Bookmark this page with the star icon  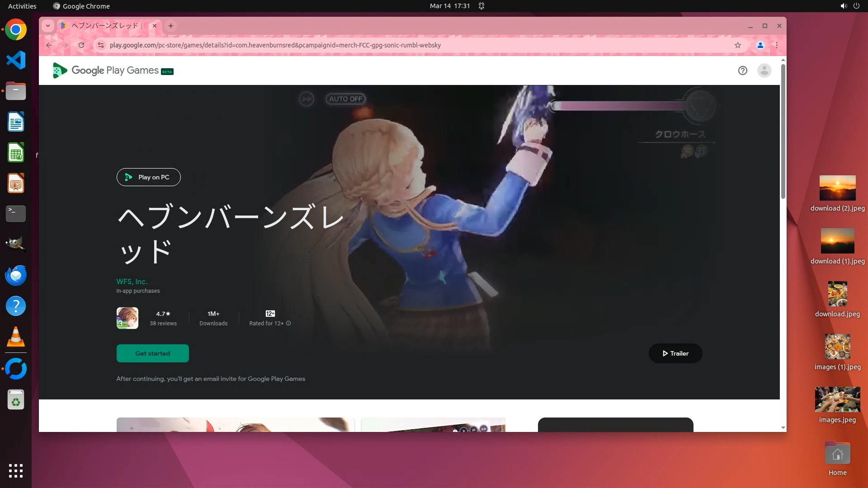point(738,45)
